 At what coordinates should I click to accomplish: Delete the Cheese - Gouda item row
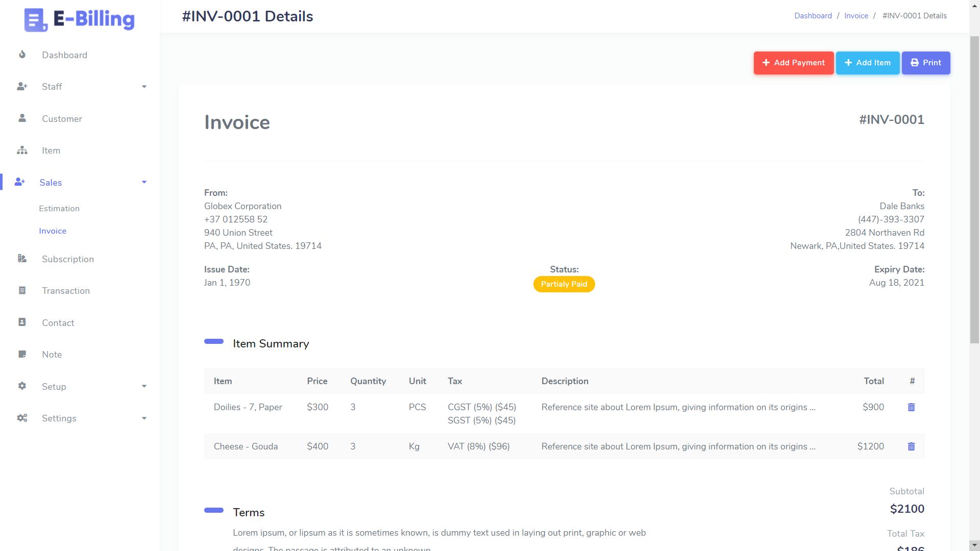(x=911, y=446)
